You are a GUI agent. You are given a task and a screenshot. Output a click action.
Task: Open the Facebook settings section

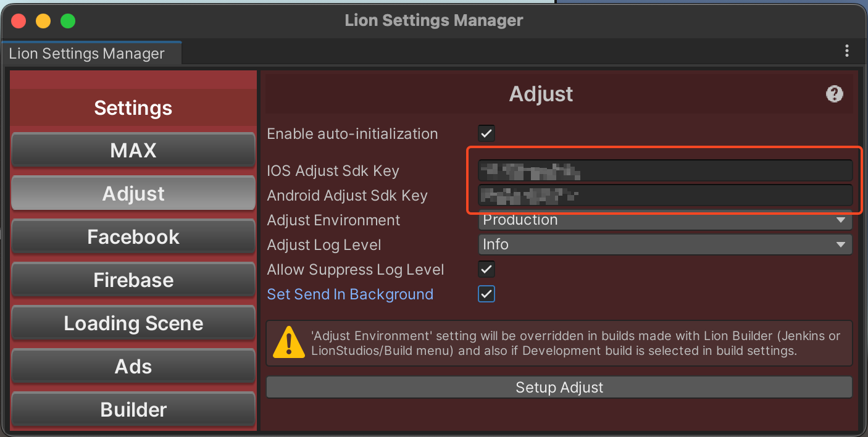click(x=133, y=236)
